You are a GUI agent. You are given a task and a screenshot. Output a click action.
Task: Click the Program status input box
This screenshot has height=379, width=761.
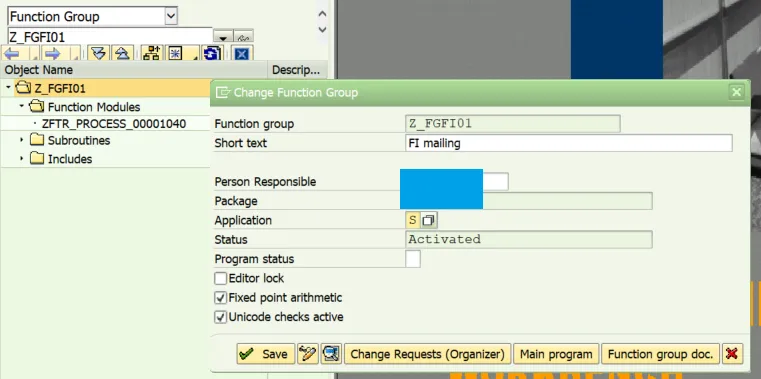[x=413, y=259]
